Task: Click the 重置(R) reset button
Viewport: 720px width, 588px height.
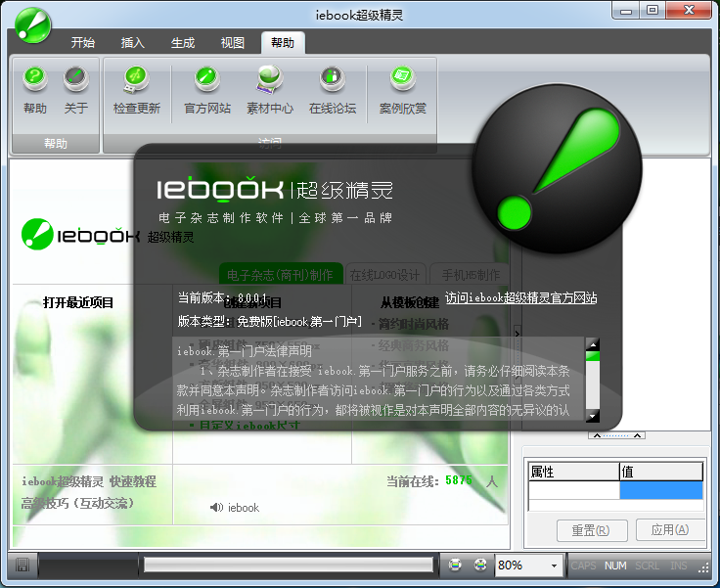Action: click(592, 530)
